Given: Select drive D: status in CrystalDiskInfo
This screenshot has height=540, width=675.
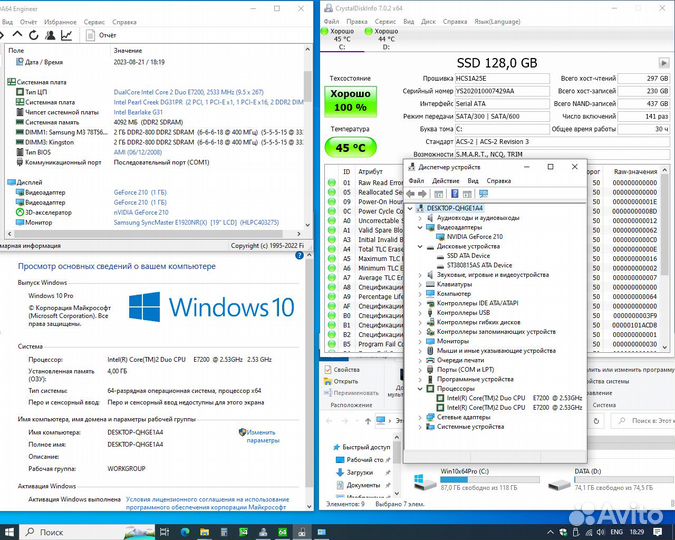Looking at the screenshot, I should pos(382,39).
